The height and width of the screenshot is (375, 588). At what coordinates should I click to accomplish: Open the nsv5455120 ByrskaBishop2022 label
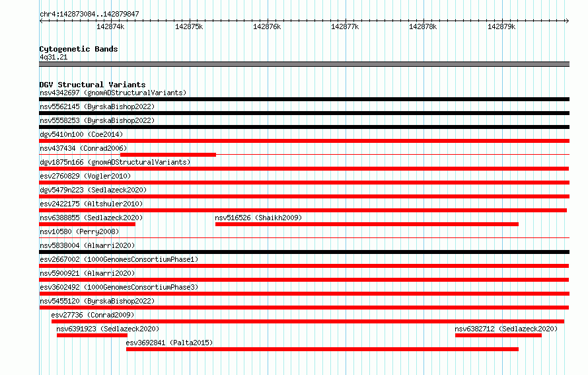tap(97, 301)
